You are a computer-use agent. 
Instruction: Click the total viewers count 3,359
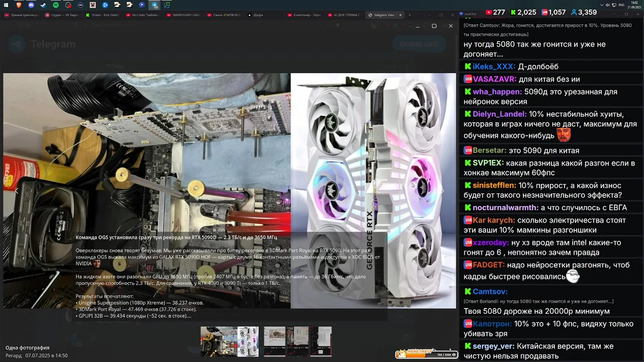583,12
